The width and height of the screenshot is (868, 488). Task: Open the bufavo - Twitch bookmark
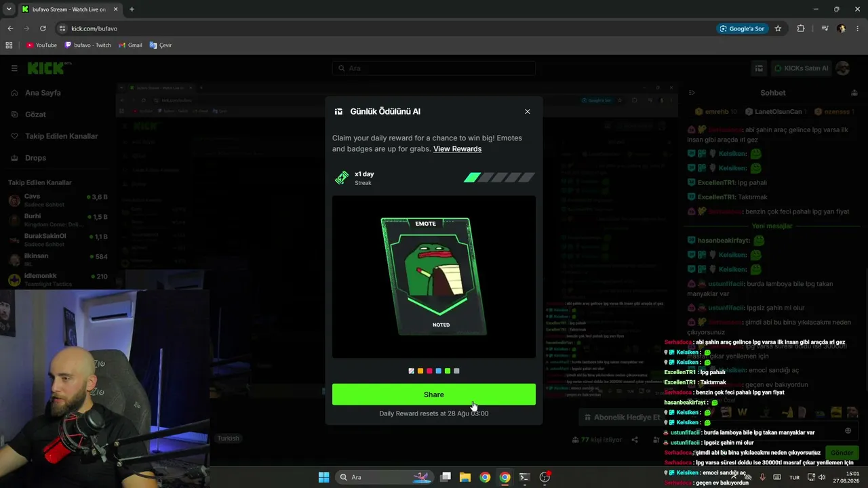click(87, 45)
